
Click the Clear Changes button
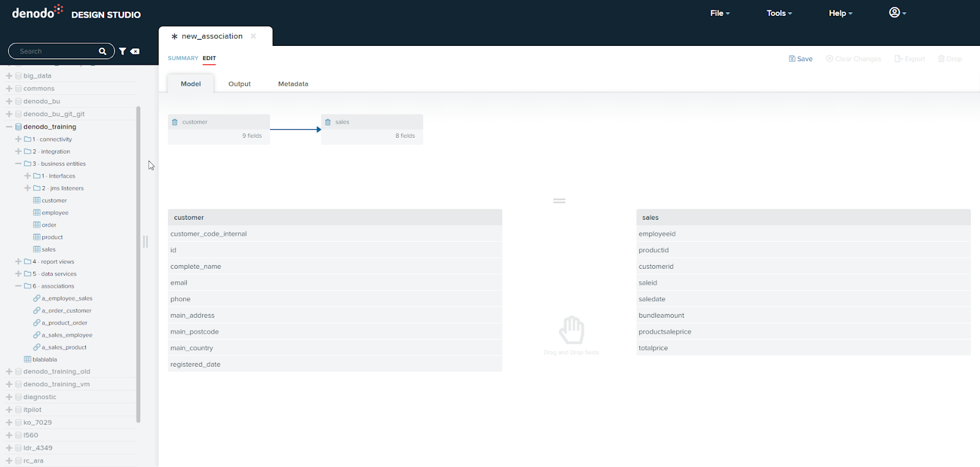854,59
